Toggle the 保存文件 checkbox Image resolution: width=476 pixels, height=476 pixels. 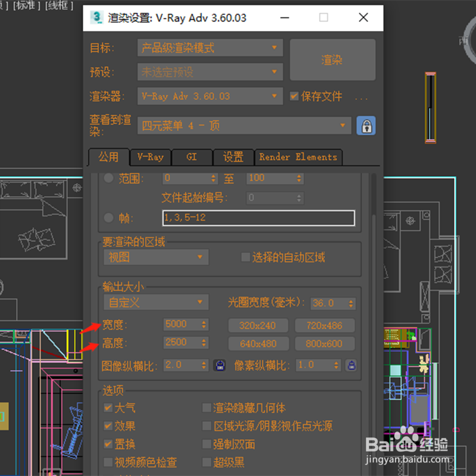(x=294, y=96)
